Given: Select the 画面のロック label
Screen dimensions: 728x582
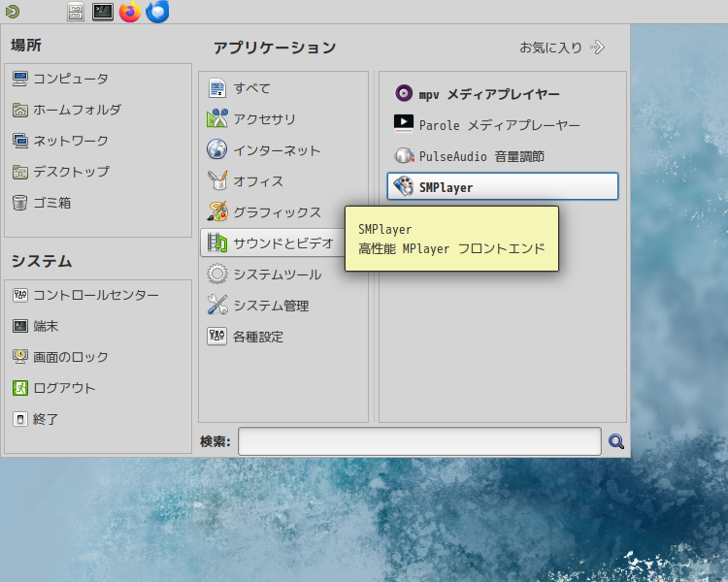Looking at the screenshot, I should click(x=71, y=357).
